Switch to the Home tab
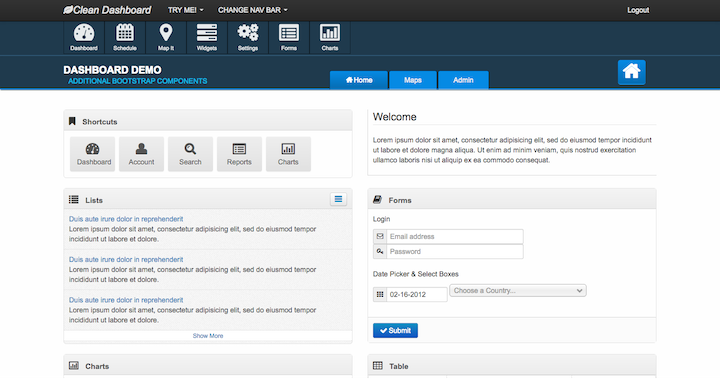This screenshot has height=389, width=720. (359, 80)
